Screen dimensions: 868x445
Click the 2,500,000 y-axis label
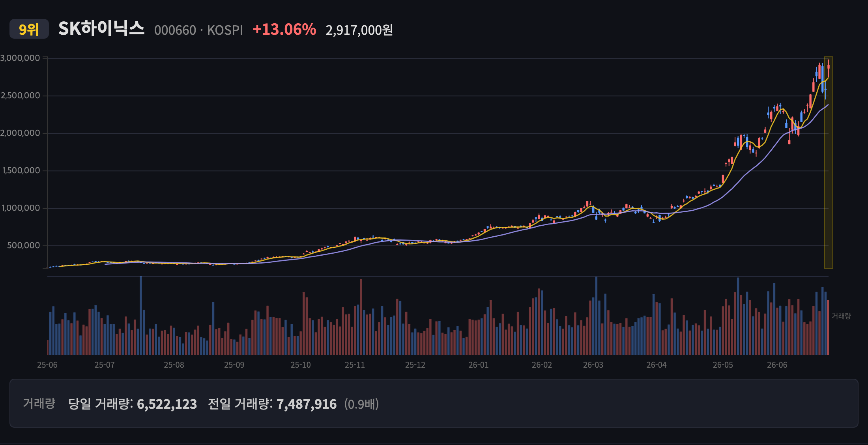point(20,95)
